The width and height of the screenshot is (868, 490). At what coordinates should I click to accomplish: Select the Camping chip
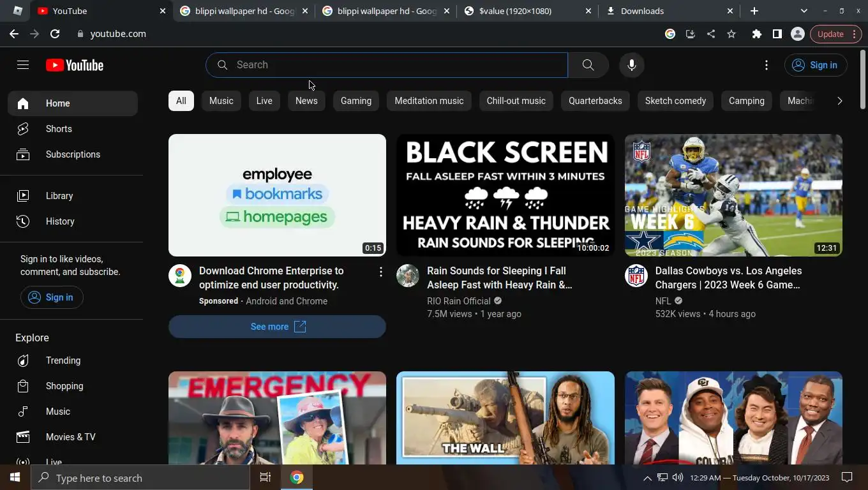[747, 101]
